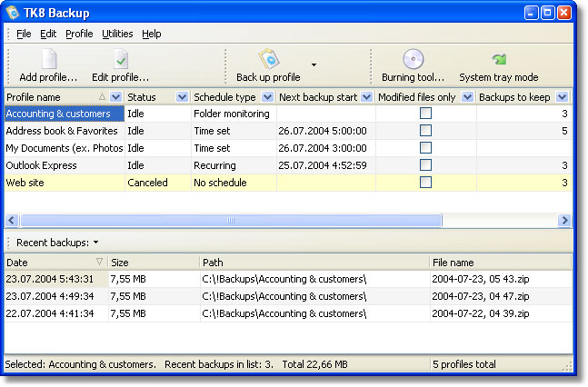Click the horizontal scrollbar thumb of profile list
588x387 pixels.
pyautogui.click(x=231, y=220)
